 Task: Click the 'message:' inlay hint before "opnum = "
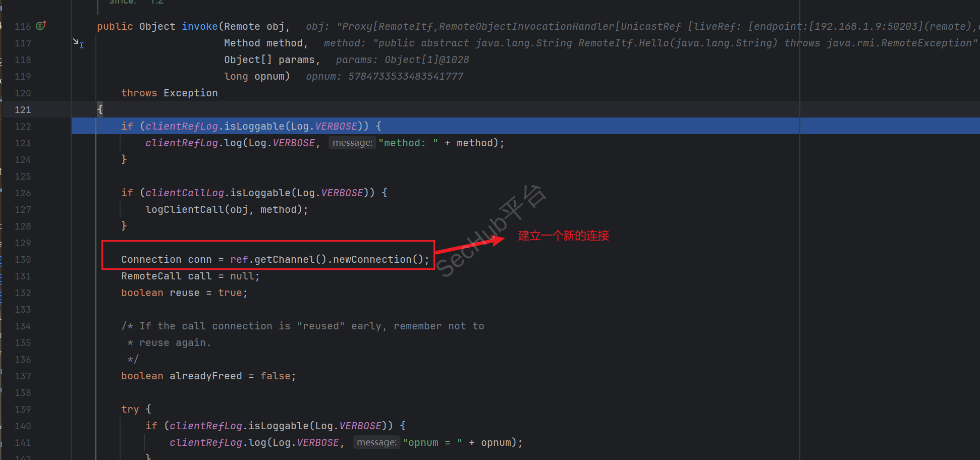coord(376,442)
